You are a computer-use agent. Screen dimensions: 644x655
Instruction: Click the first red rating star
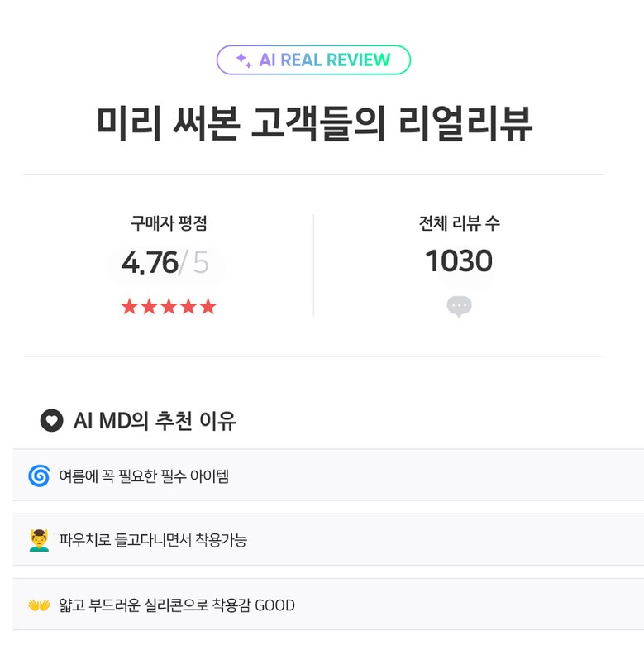tap(129, 307)
